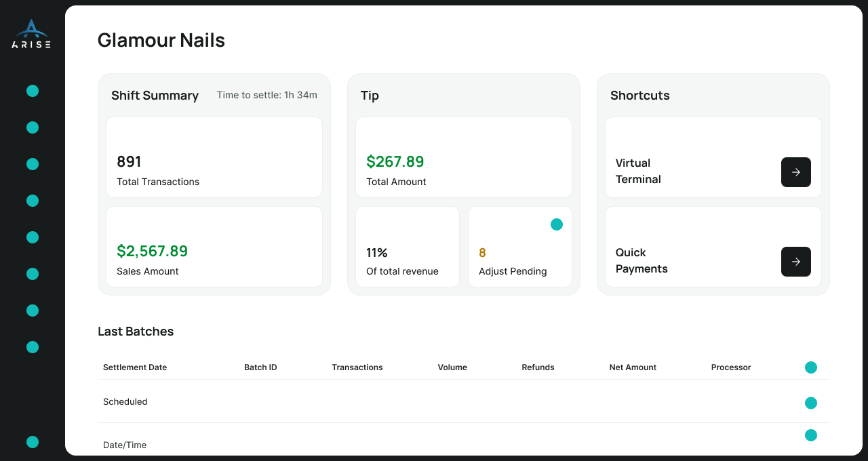Open the Total Transactions 891 card
Viewport: 868px width, 461px height.
tap(214, 157)
